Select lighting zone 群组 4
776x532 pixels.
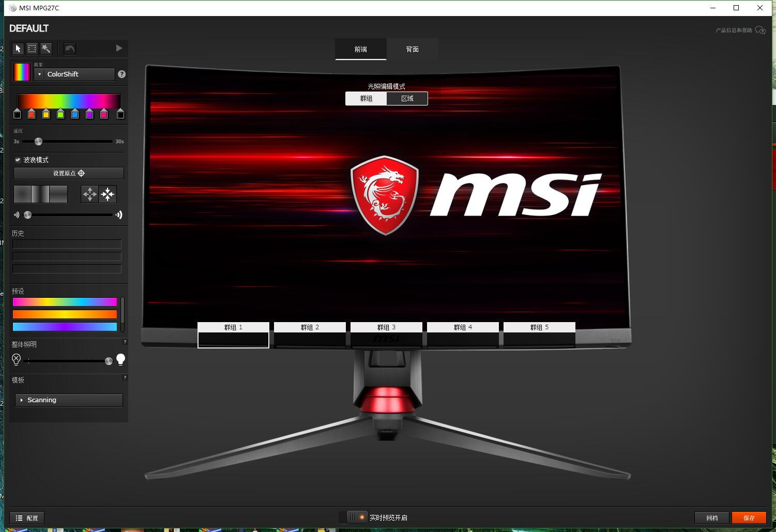(x=463, y=335)
